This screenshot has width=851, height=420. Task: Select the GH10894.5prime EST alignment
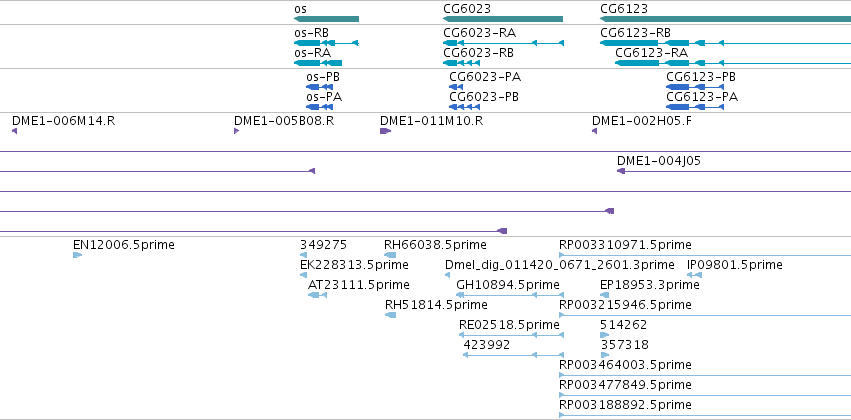click(x=510, y=295)
